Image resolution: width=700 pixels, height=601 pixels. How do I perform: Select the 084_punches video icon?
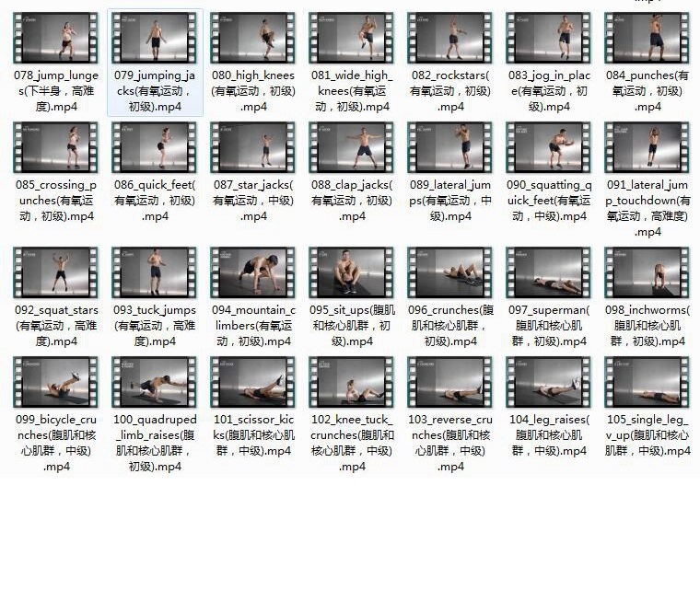tap(647, 39)
